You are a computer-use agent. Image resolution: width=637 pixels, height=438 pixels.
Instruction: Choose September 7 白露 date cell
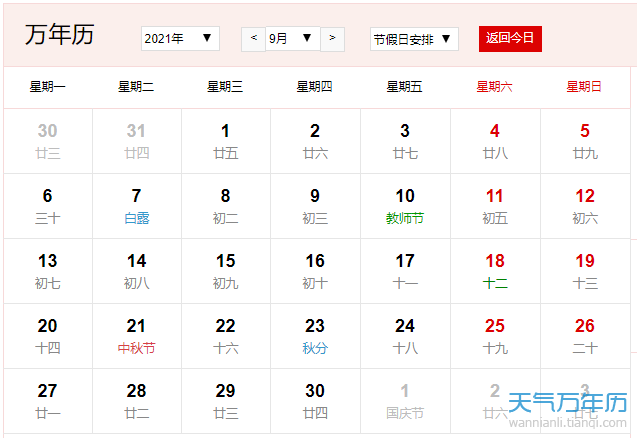137,206
